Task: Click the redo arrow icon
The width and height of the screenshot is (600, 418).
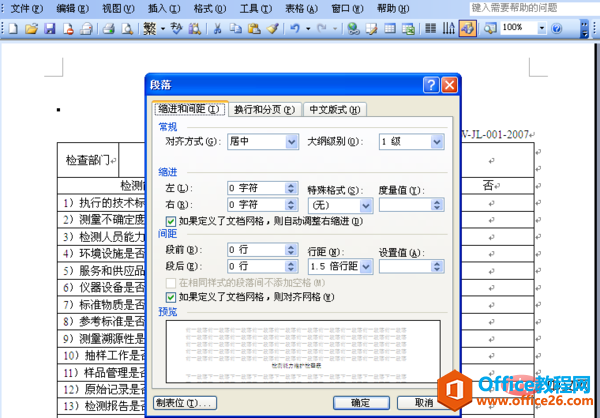Action: tap(322, 29)
